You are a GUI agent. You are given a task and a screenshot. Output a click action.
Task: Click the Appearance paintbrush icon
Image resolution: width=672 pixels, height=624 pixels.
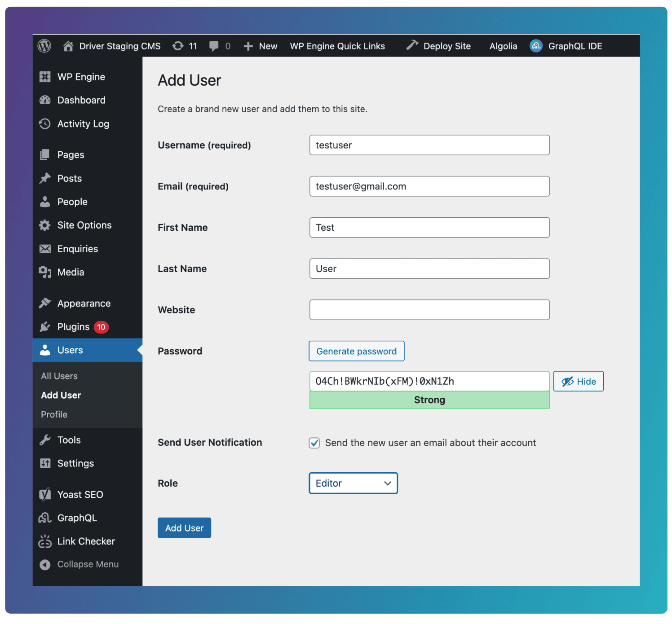45,303
